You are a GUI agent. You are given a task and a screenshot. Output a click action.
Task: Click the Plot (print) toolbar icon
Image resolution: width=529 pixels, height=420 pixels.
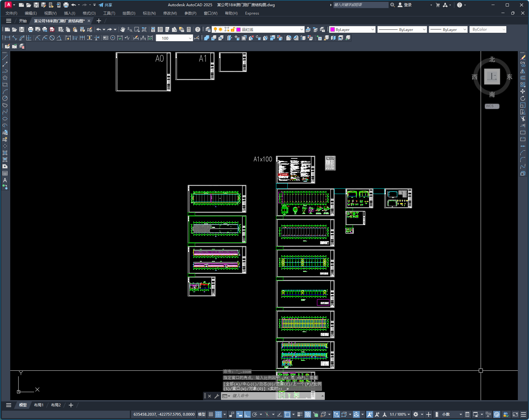pyautogui.click(x=30, y=29)
